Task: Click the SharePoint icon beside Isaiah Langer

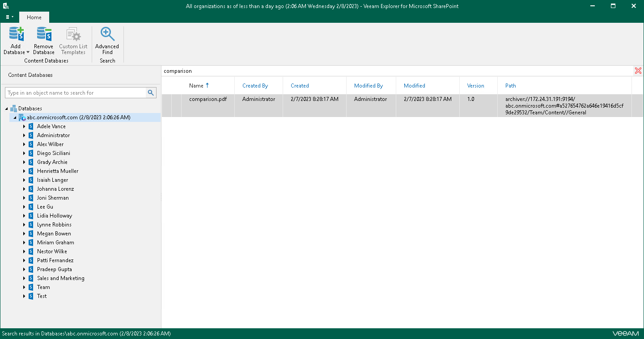Action: [31, 180]
